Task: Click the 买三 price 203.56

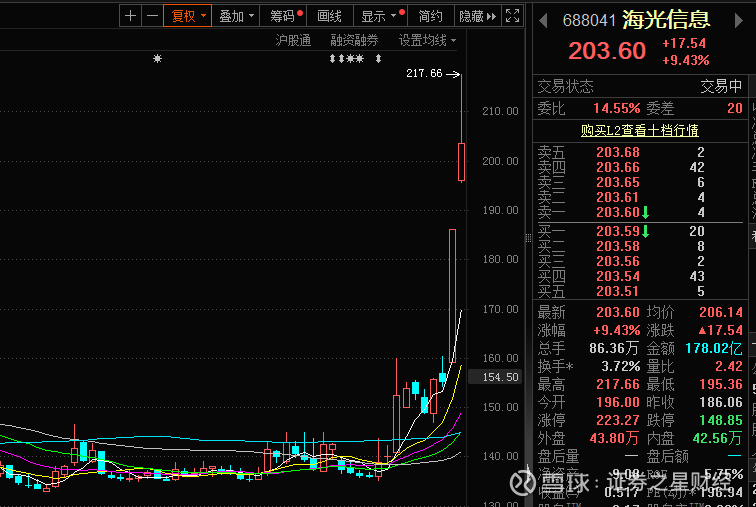Action: point(618,261)
